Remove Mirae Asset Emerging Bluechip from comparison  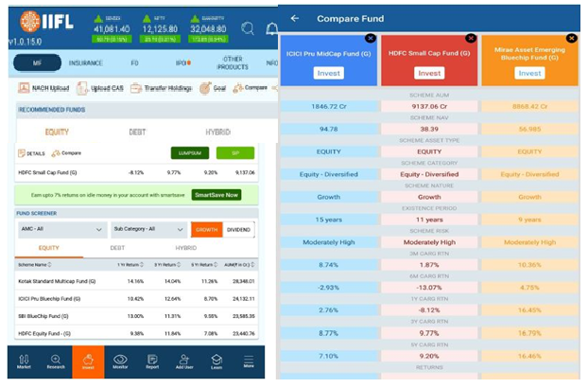(x=571, y=38)
